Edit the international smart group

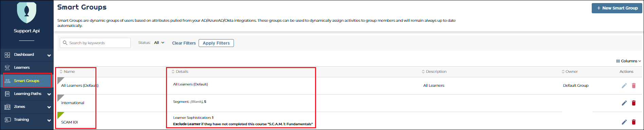(x=624, y=103)
